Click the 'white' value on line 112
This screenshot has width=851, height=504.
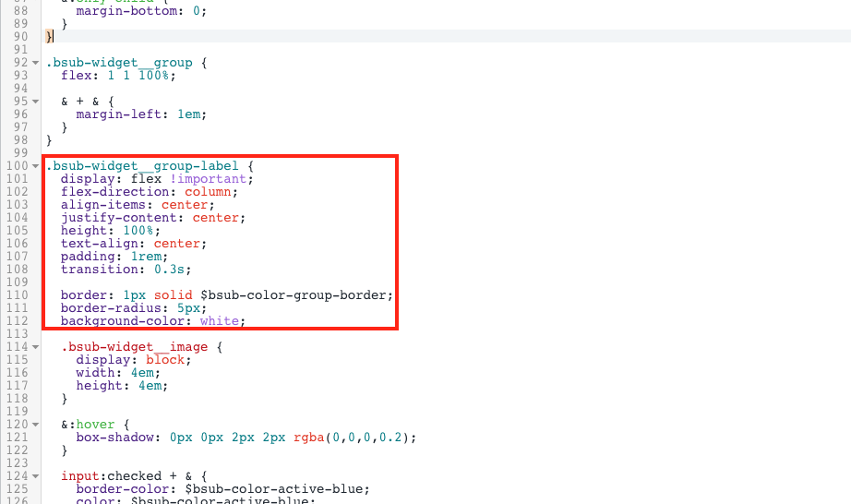pos(220,321)
